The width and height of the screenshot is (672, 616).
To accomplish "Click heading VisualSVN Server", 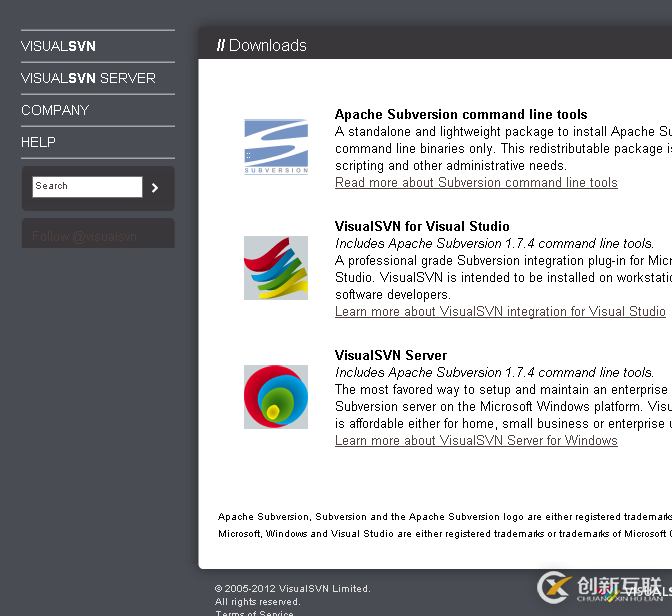I will click(391, 355).
